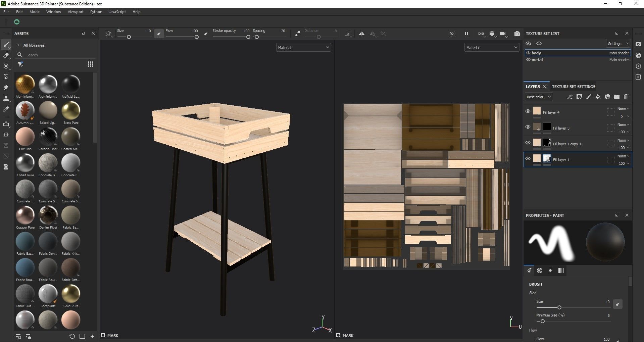Pause the viewport rendering
The image size is (644, 342).
(x=466, y=34)
